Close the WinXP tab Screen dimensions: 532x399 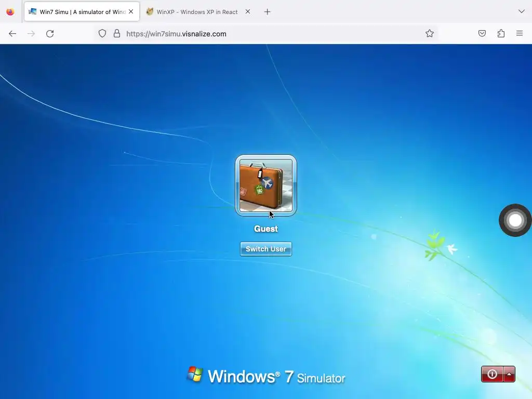click(248, 11)
